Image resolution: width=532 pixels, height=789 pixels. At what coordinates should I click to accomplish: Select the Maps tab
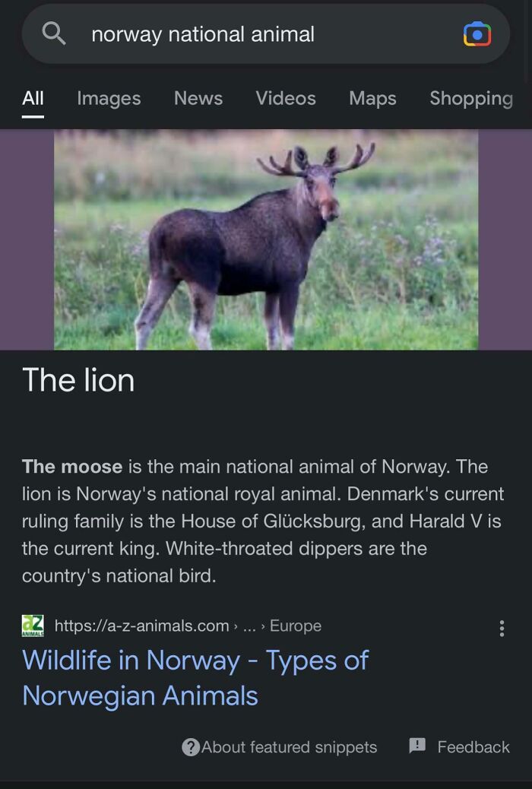372,99
